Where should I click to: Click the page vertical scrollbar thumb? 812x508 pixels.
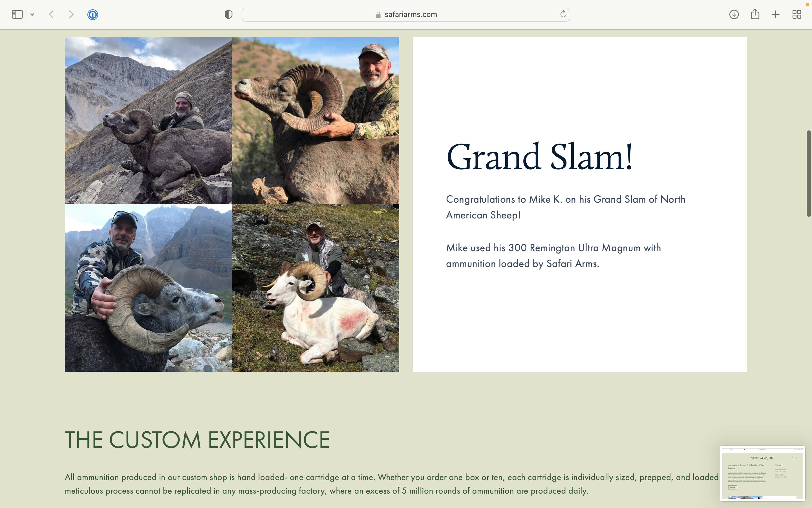click(809, 173)
